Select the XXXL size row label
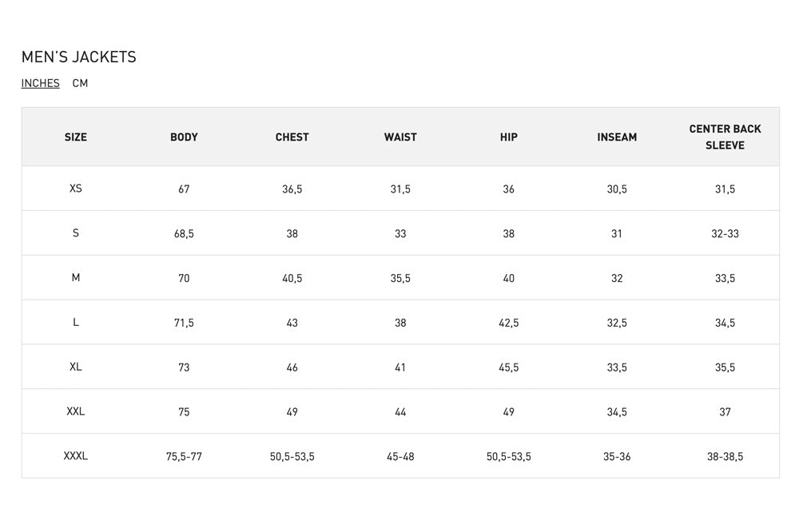Screen dimensions: 799x532 76,456
